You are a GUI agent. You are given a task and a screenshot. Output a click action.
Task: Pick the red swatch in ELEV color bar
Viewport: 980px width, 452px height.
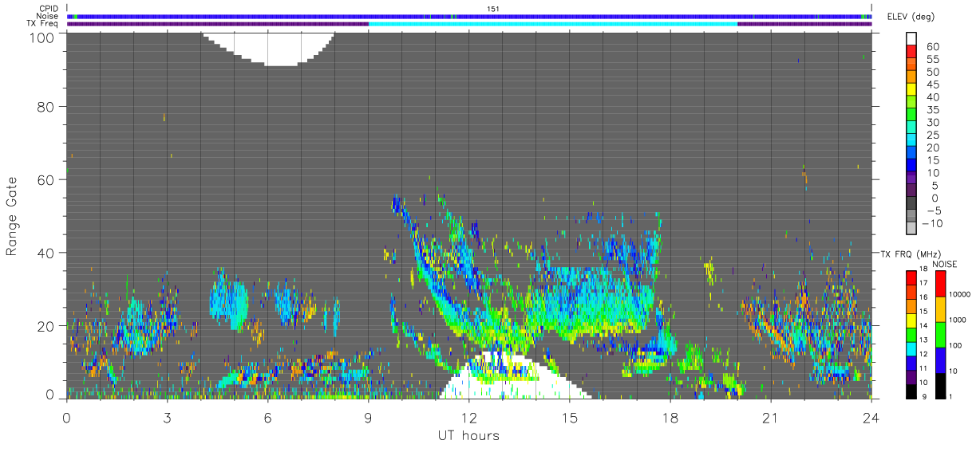click(x=912, y=50)
